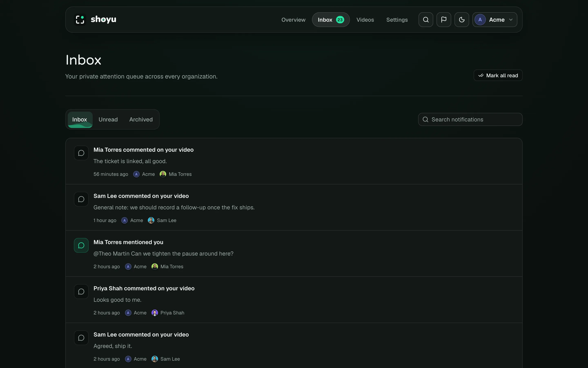Open 'Sam Lee commented' follow-up note notification title

(x=141, y=196)
